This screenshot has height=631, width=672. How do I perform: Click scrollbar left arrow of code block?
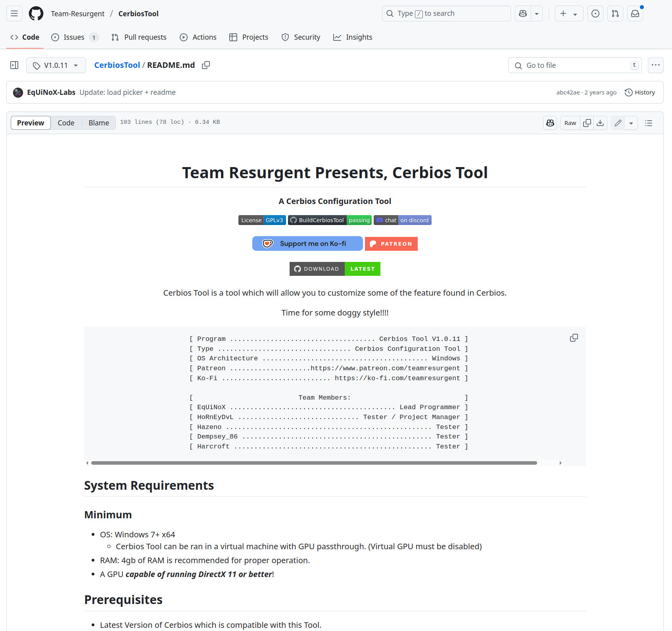87,463
